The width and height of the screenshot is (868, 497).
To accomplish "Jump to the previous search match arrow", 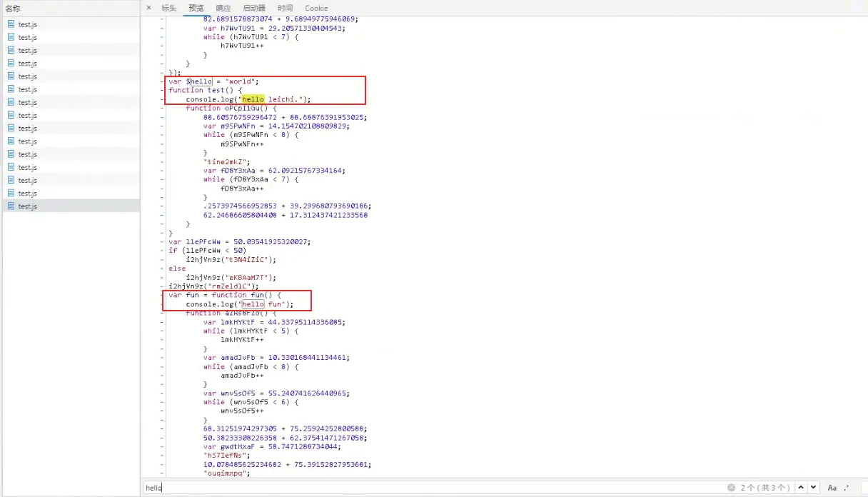I will 801,488.
